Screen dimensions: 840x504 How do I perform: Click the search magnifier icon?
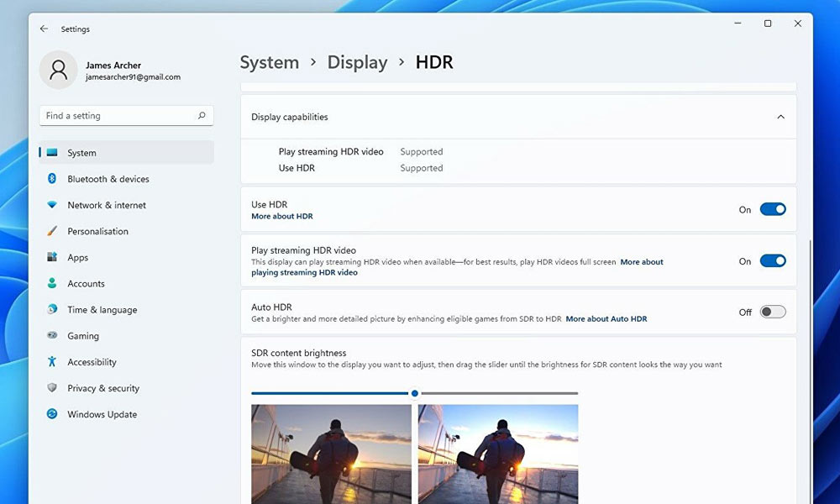(x=202, y=116)
